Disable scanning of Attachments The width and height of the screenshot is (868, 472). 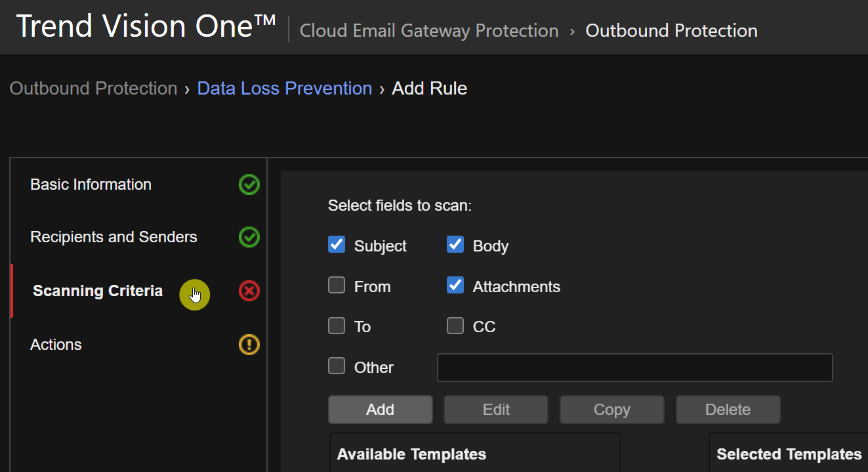455,286
